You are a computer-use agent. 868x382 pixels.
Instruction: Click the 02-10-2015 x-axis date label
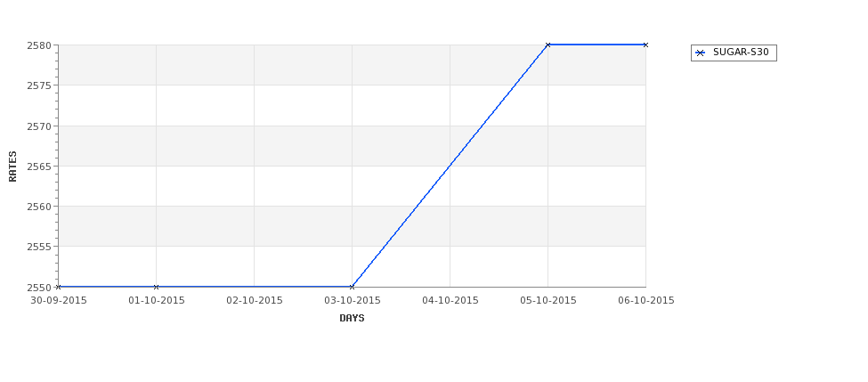point(254,301)
